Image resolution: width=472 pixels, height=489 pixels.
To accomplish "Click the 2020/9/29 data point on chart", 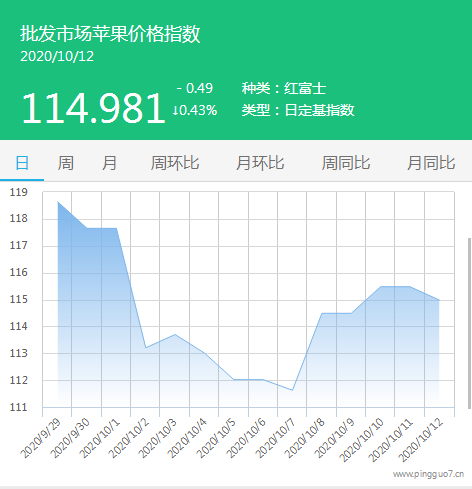I will (58, 202).
